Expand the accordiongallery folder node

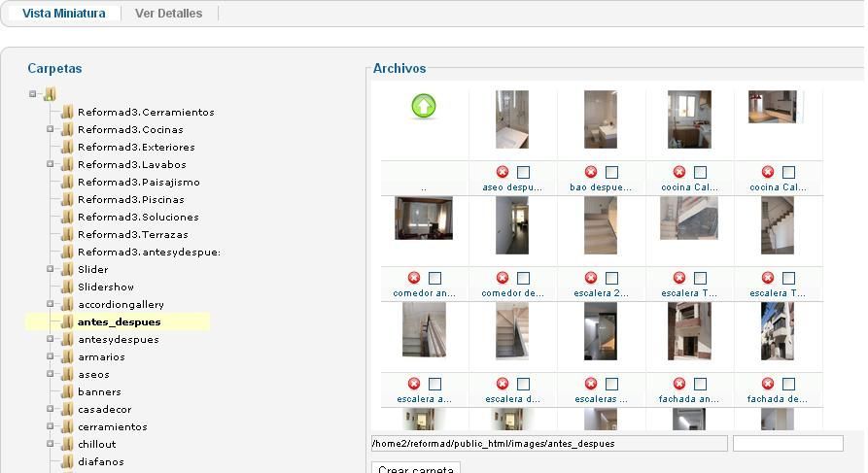click(x=51, y=304)
